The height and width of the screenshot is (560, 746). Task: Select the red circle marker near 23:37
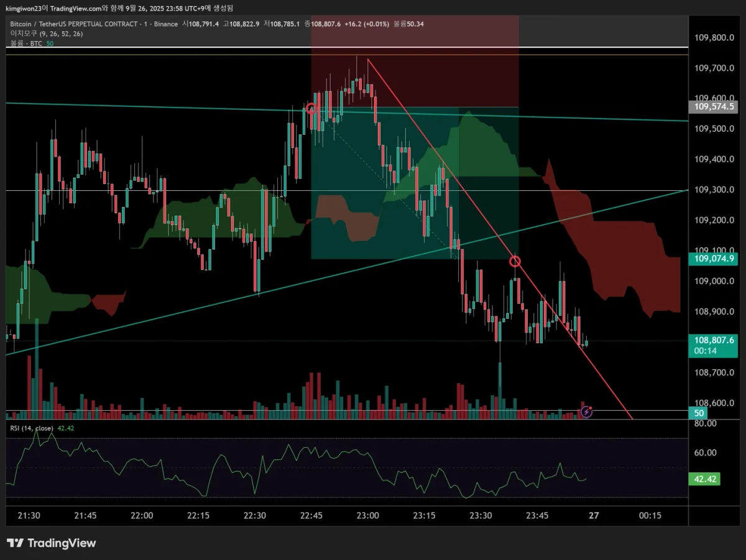click(515, 261)
